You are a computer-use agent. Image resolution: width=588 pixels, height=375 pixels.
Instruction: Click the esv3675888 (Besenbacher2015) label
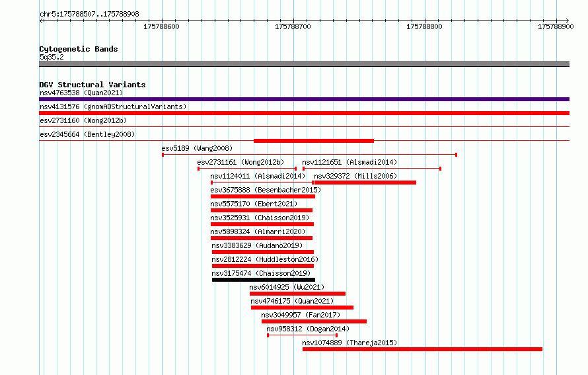tap(266, 190)
